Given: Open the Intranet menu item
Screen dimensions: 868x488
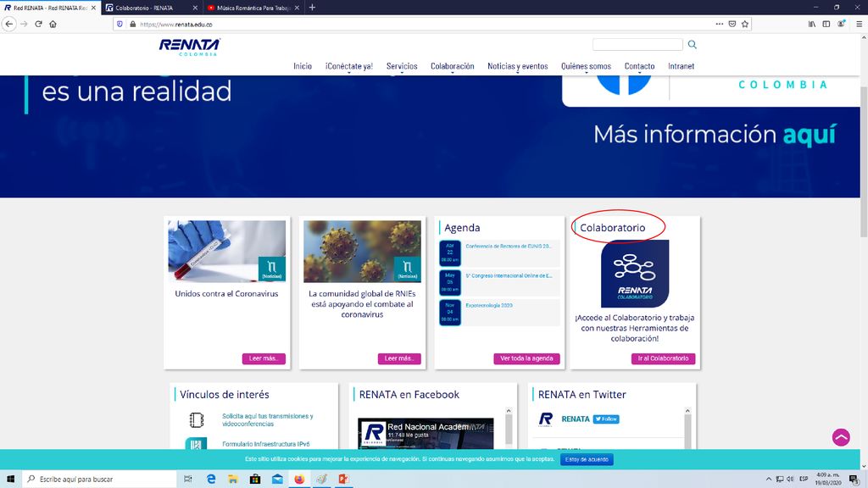Looking at the screenshot, I should [x=681, y=66].
